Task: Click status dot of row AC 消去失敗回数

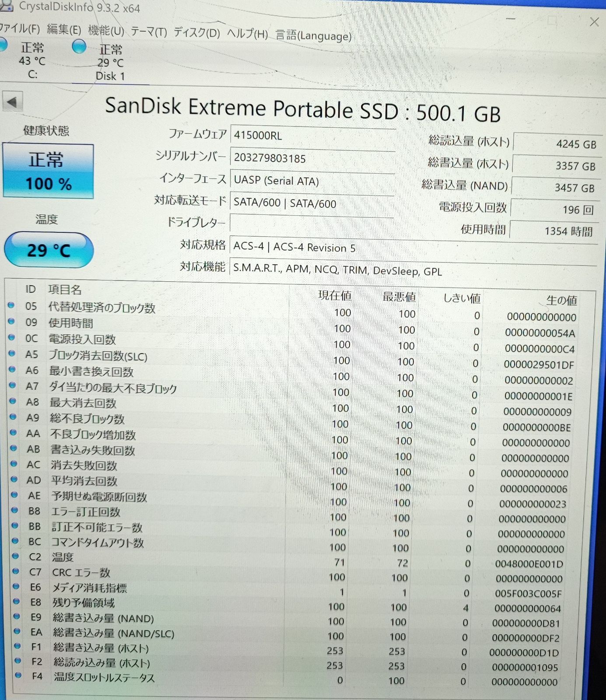Action: [x=14, y=463]
